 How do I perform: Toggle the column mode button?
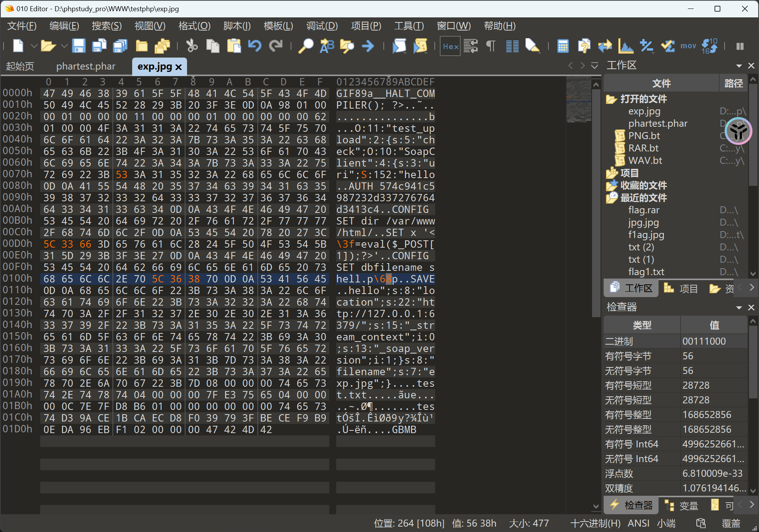(x=512, y=46)
